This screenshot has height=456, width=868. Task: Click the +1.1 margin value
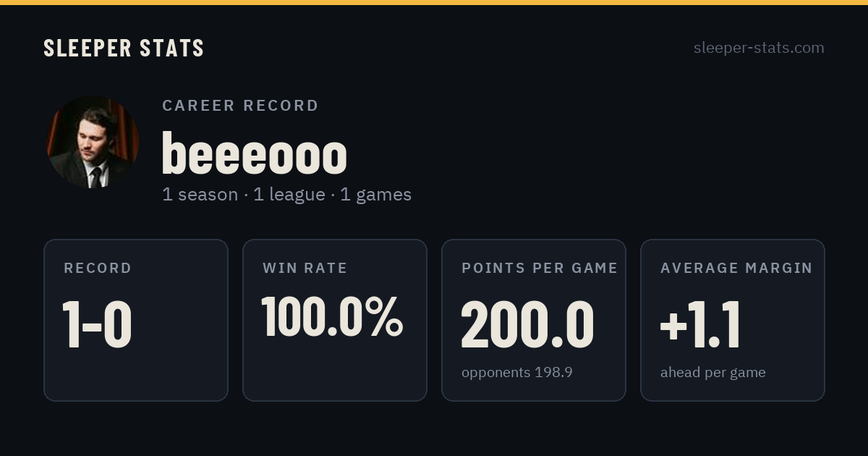pyautogui.click(x=700, y=325)
